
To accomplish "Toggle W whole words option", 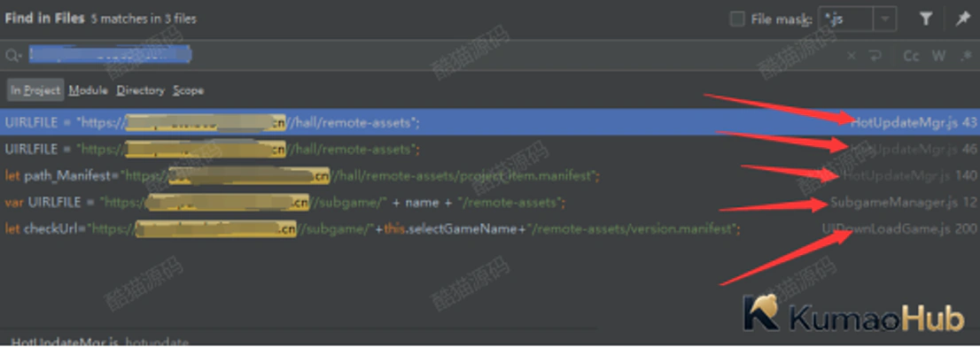I will pyautogui.click(x=938, y=56).
